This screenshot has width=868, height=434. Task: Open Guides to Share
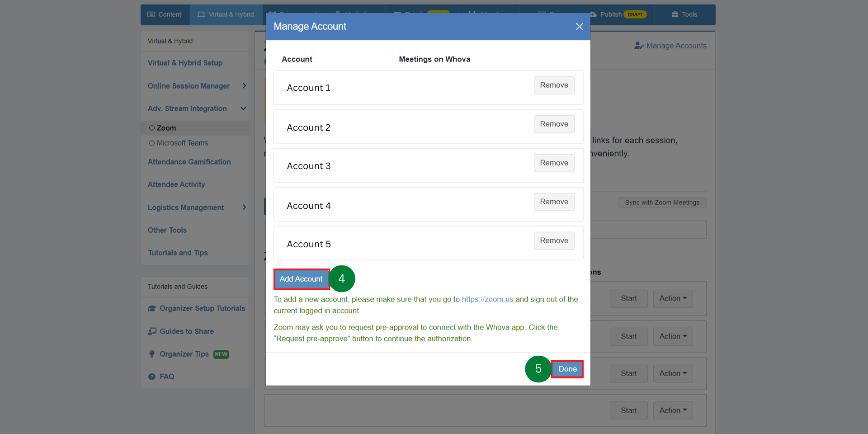(x=187, y=331)
